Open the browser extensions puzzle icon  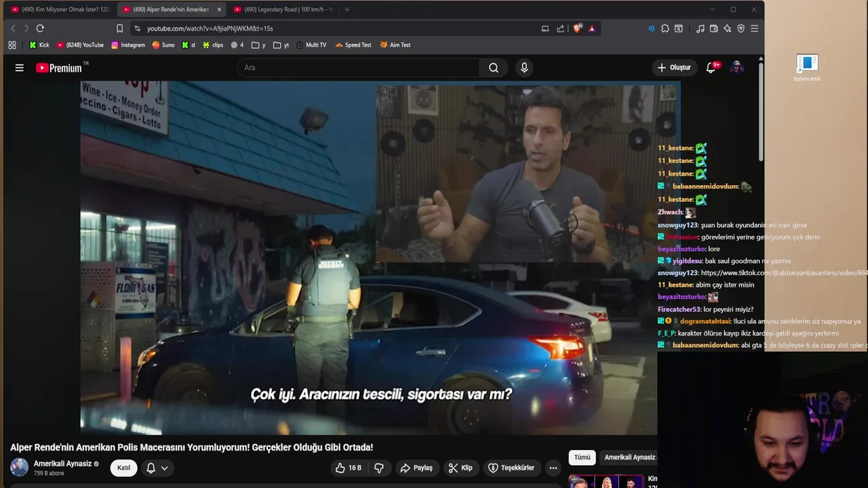point(665,28)
